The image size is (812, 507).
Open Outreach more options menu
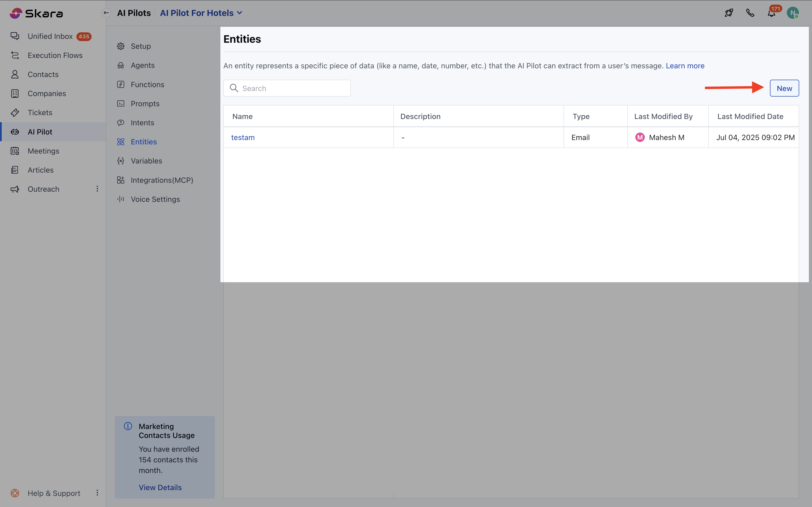tap(97, 189)
